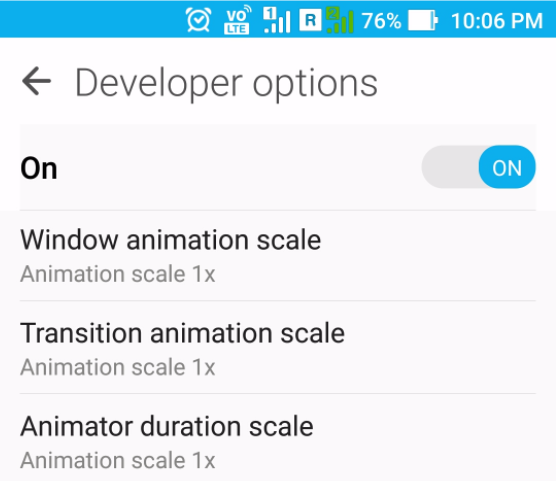Tap Animation scale 1x under Transition animation
Image resolution: width=556 pixels, height=481 pixels.
(118, 367)
